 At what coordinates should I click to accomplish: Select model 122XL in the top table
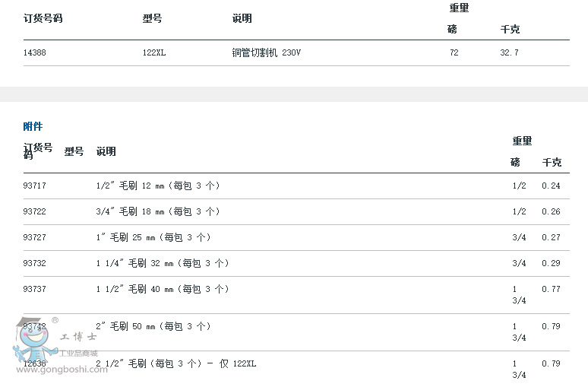pos(154,53)
